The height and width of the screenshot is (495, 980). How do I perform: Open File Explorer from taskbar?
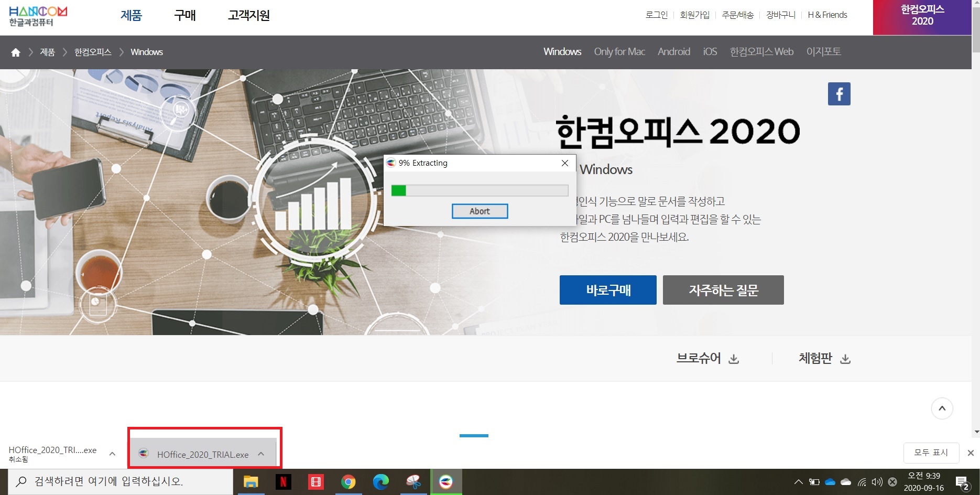click(251, 481)
